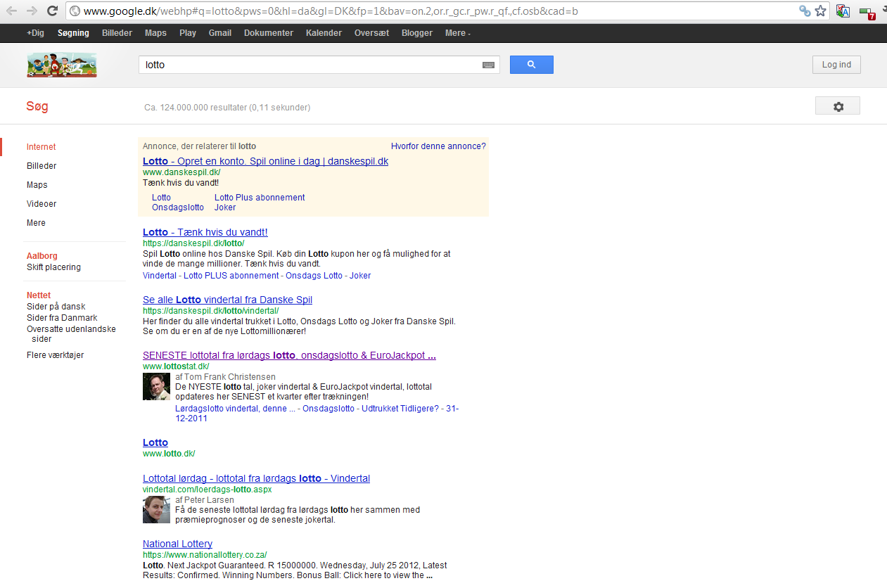Select Videoer search category

42,204
